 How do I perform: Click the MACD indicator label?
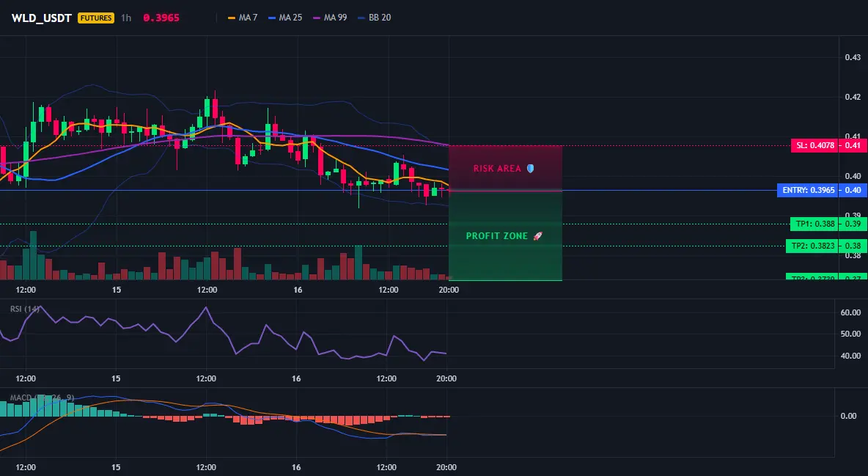click(42, 398)
